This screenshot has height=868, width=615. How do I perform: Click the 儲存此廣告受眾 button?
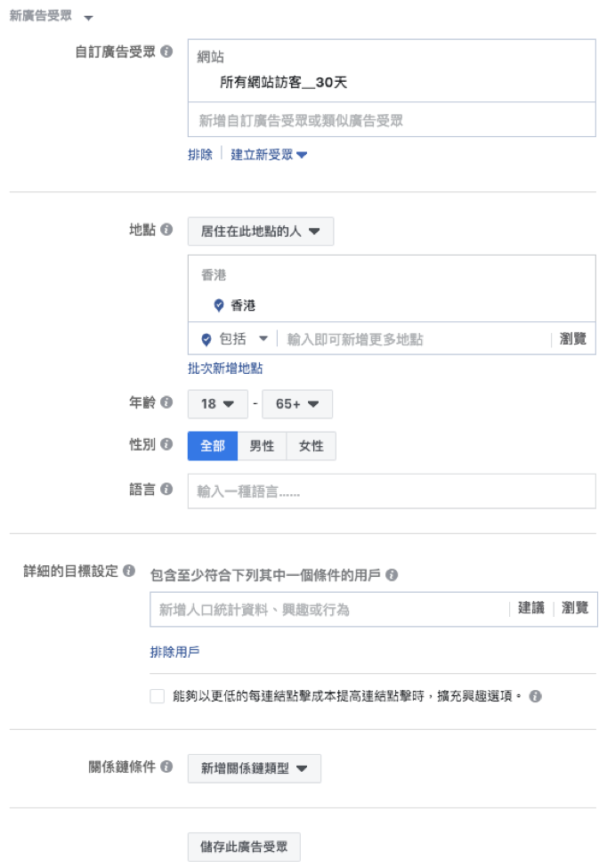[244, 847]
